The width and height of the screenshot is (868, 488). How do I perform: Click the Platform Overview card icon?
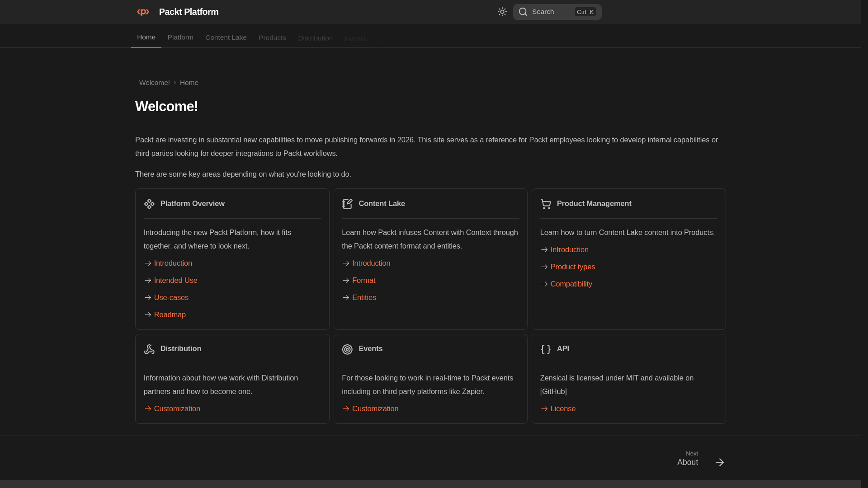[x=149, y=204]
